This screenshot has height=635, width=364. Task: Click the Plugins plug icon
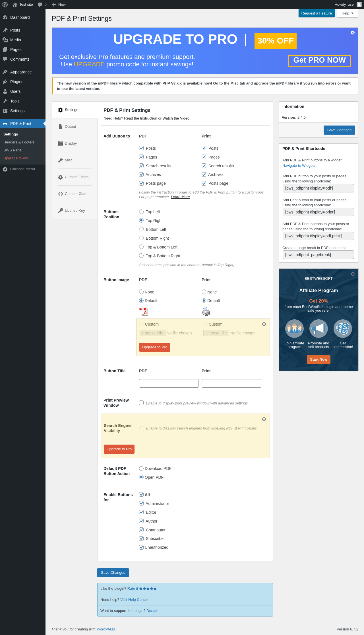coord(5,82)
